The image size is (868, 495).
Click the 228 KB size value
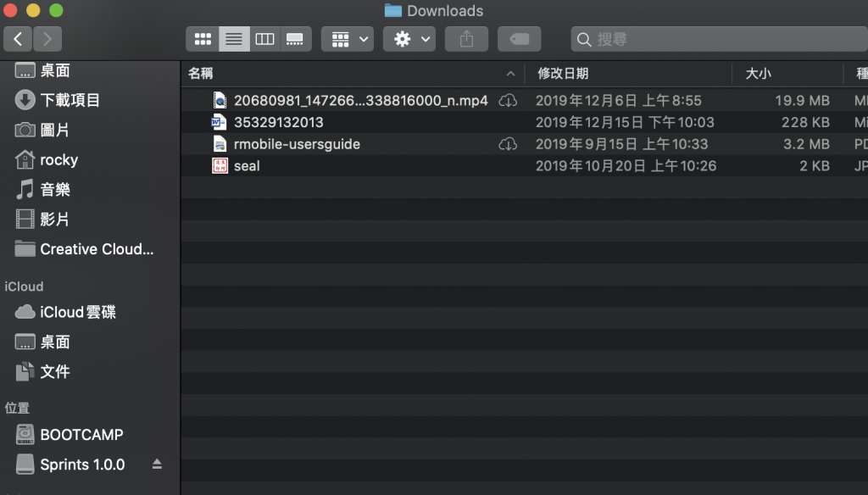point(805,122)
